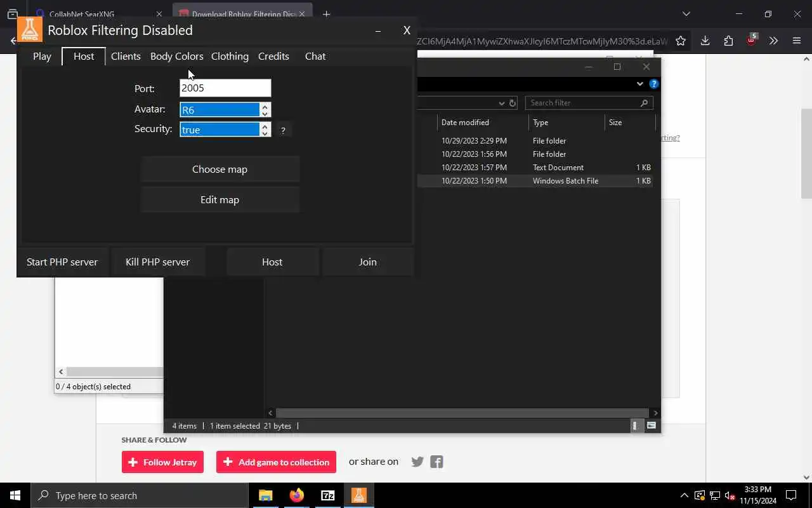Step the Security value up
The height and width of the screenshot is (508, 812).
click(x=265, y=126)
